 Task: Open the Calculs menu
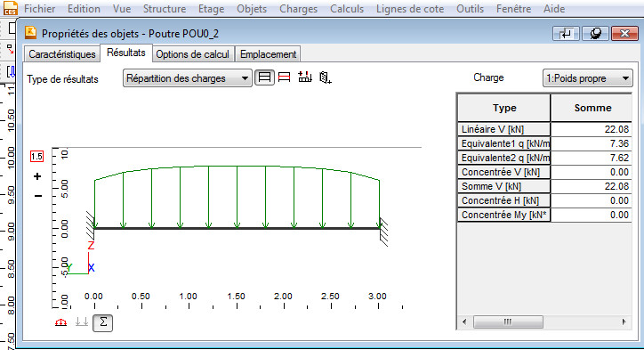(x=347, y=9)
